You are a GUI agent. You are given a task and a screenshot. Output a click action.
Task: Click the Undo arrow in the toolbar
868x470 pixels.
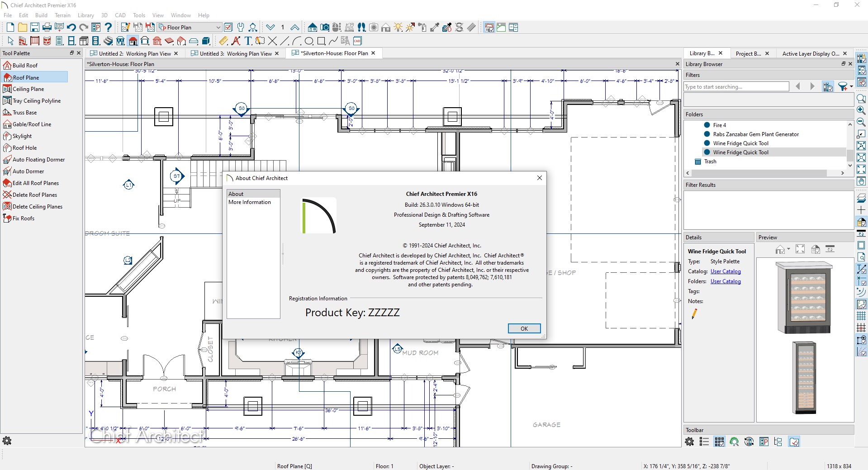click(71, 28)
